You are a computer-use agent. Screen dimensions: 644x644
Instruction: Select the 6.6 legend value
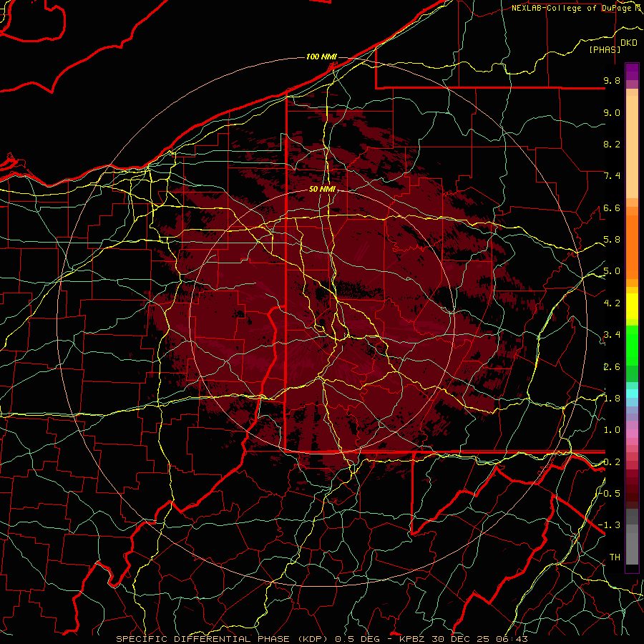coord(612,208)
